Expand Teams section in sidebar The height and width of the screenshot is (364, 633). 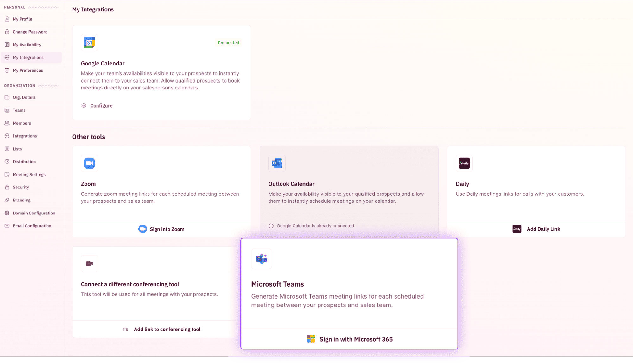click(19, 110)
